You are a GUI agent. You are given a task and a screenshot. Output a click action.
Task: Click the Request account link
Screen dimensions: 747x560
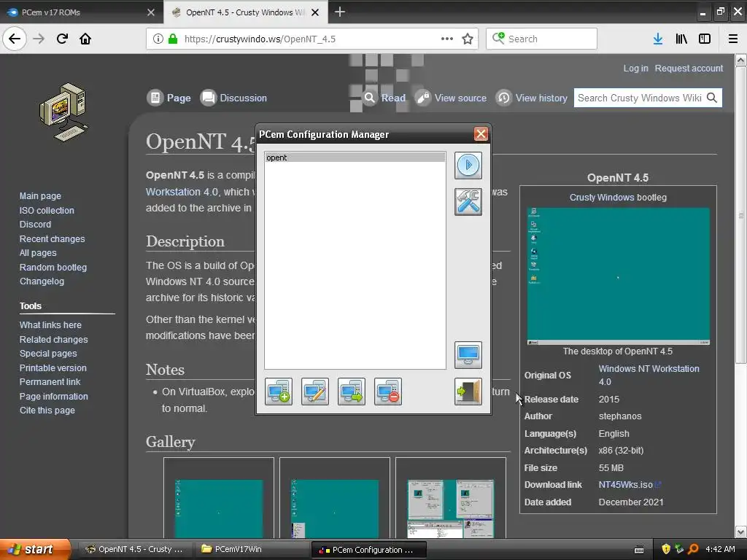pos(689,68)
